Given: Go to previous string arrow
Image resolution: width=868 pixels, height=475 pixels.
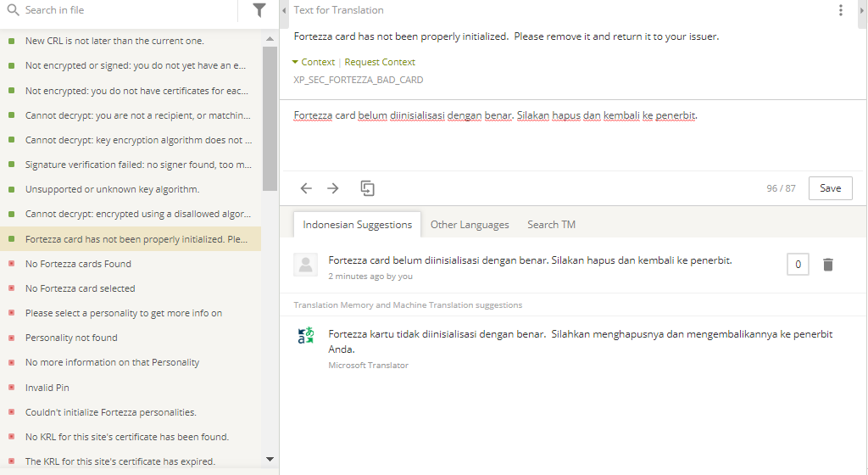Looking at the screenshot, I should pyautogui.click(x=306, y=188).
